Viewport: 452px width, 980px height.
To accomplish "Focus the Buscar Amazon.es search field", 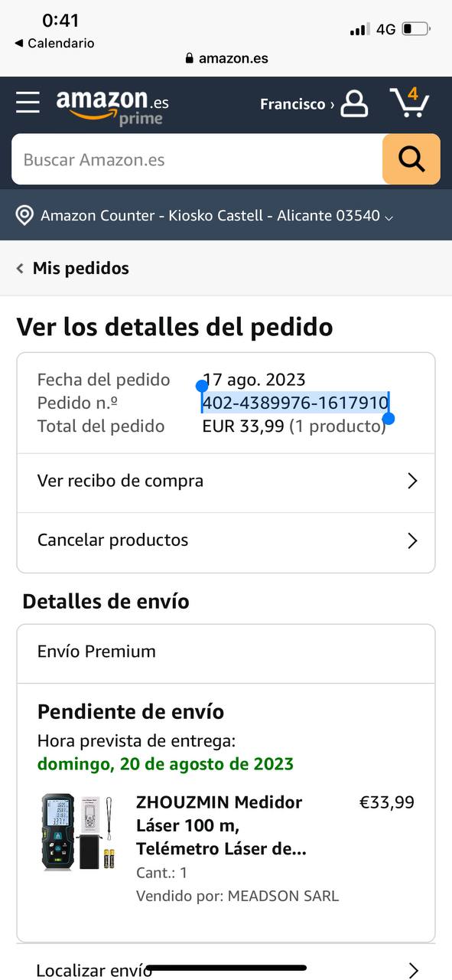I will click(197, 159).
